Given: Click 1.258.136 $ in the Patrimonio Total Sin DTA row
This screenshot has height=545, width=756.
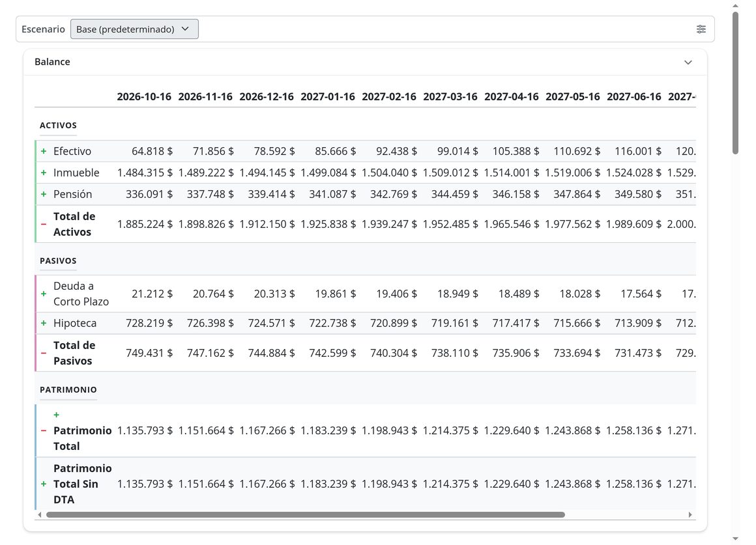Looking at the screenshot, I should [x=634, y=484].
